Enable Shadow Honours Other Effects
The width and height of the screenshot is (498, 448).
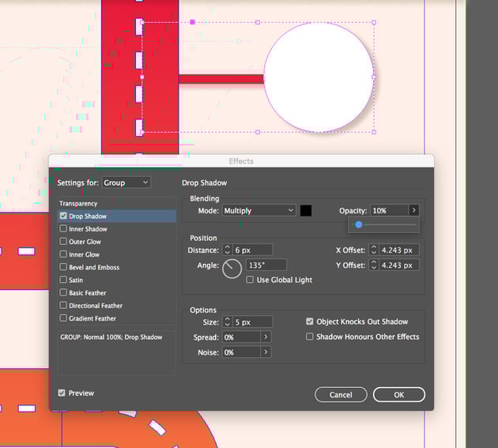point(310,337)
